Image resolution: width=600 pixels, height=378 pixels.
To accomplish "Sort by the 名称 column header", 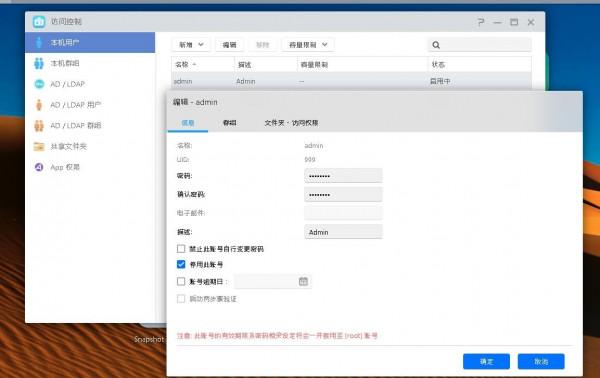I will click(x=203, y=65).
